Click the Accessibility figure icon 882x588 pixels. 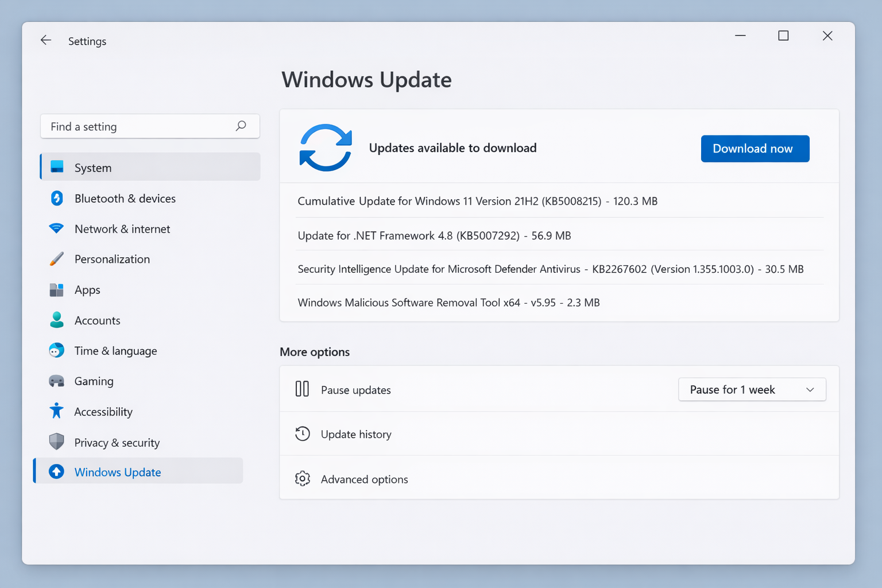(56, 411)
